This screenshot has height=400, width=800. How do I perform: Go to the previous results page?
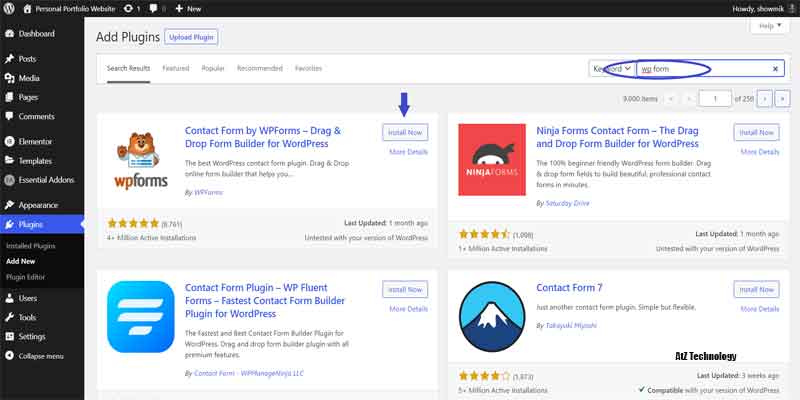click(689, 98)
